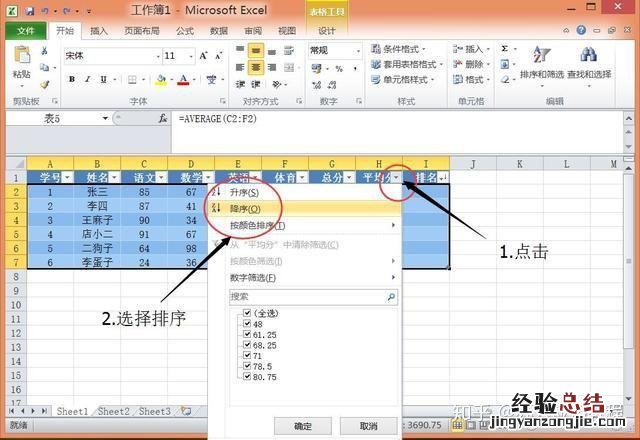
Task: Click the Increase Decimal icon
Action: pyautogui.click(x=316, y=84)
